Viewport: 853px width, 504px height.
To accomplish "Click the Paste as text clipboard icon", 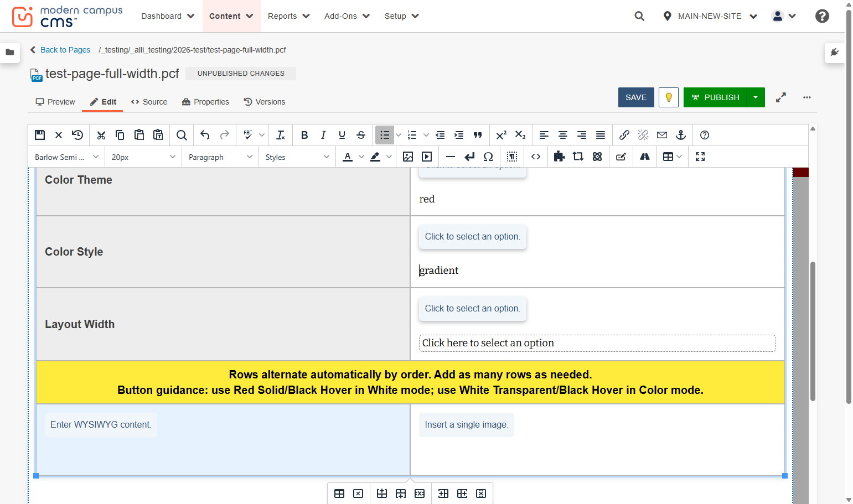I will coord(158,135).
